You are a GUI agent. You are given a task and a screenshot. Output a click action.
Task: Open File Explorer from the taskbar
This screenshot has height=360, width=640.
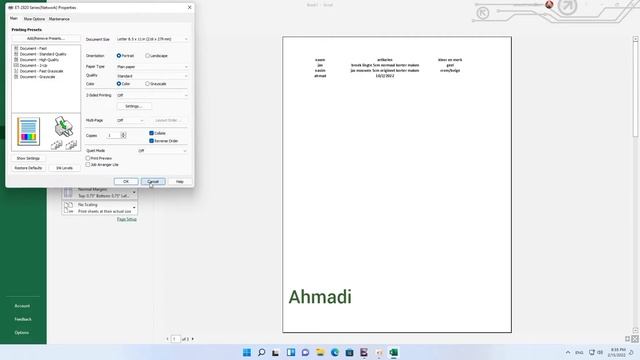(320, 352)
